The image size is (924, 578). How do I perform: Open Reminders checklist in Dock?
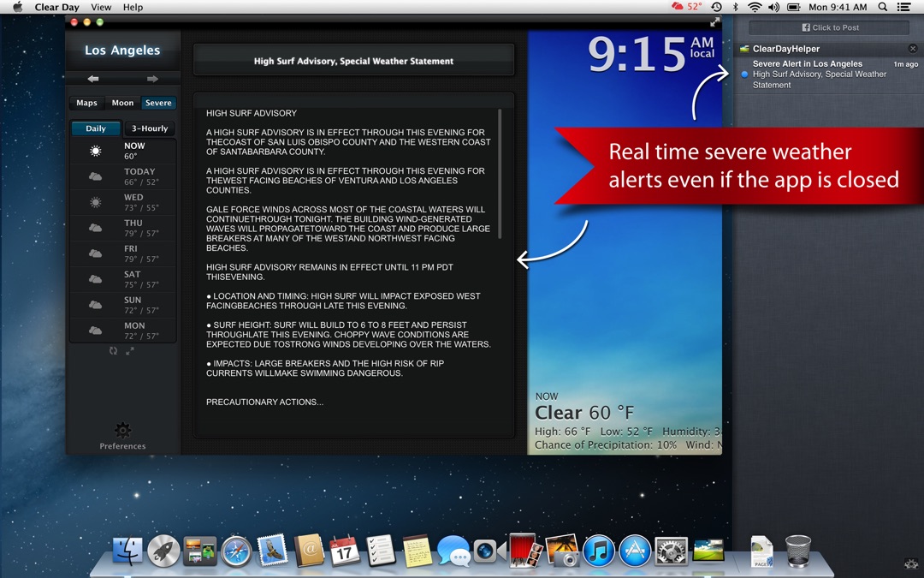[x=381, y=551]
